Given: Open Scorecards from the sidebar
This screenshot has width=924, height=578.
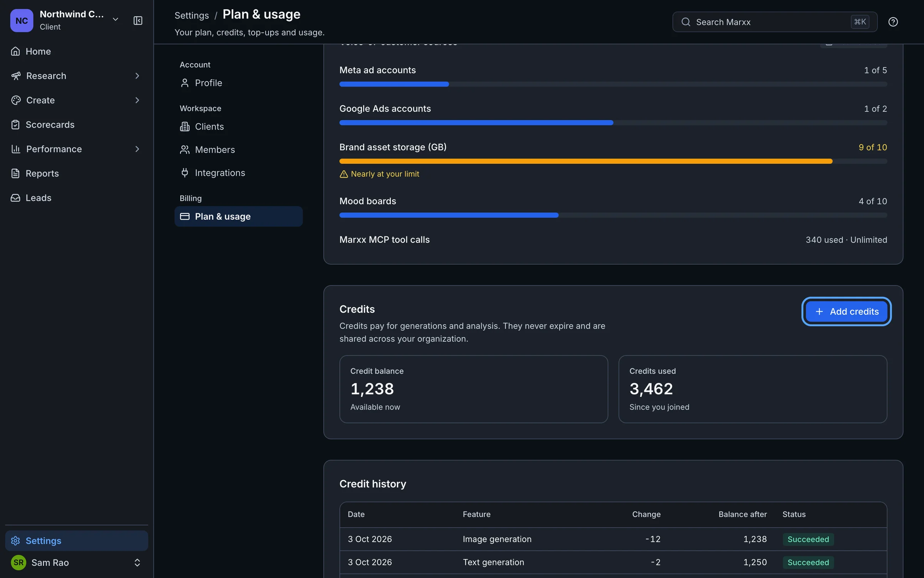Looking at the screenshot, I should [x=77, y=124].
